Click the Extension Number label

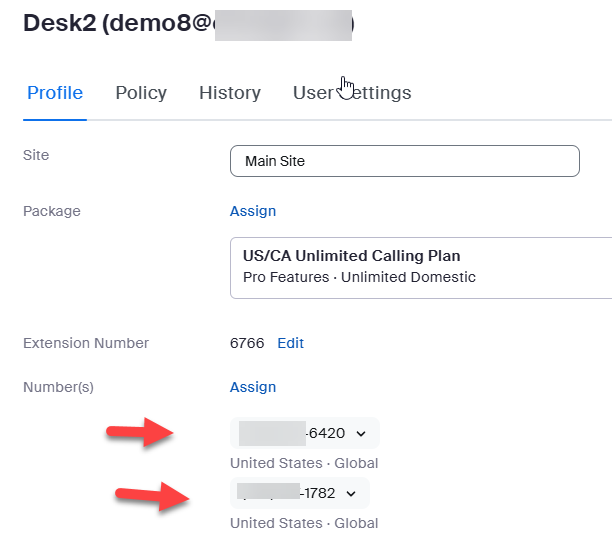86,343
